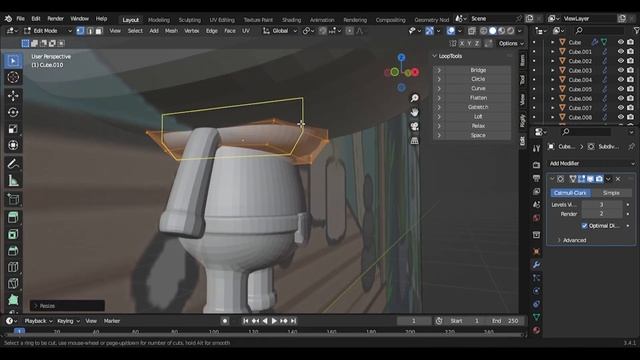This screenshot has height=360, width=640.
Task: Open the Object Data properties green triangle tab
Action: point(536,317)
